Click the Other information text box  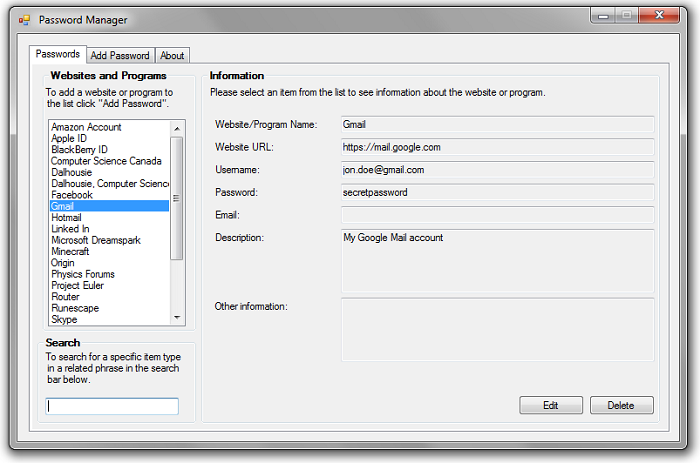point(498,330)
